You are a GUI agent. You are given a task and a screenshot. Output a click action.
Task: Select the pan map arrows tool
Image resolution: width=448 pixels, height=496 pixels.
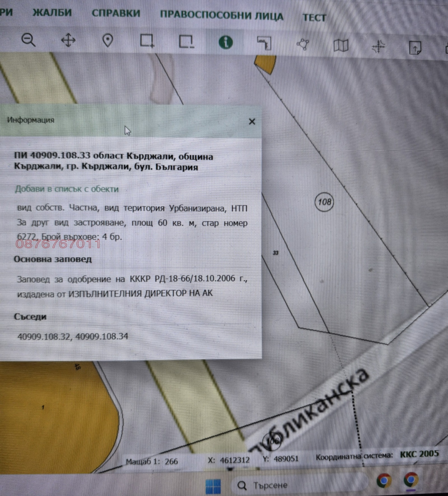coord(68,40)
